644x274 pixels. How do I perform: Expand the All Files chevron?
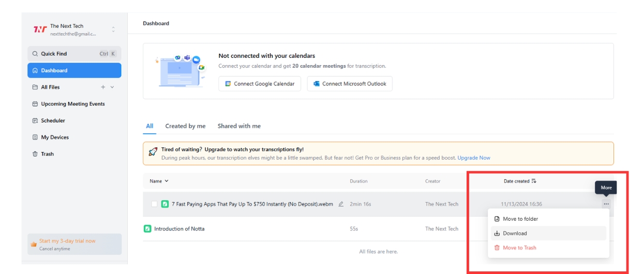click(x=112, y=87)
